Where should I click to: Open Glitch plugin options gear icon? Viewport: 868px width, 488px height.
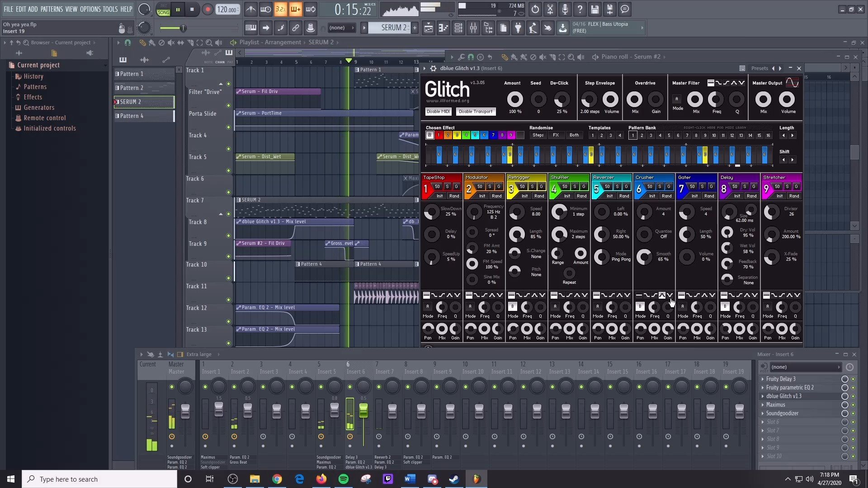click(x=433, y=68)
